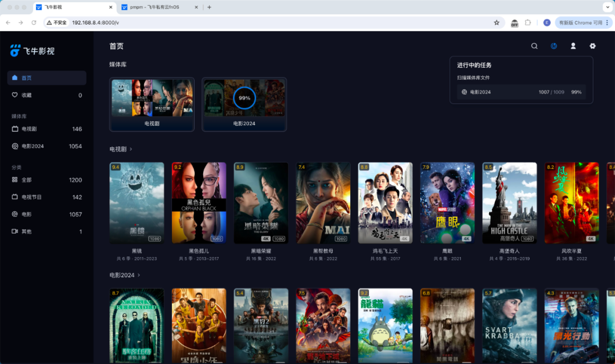Select 电影2024 in the sidebar
This screenshot has height=364, width=615.
coord(46,146)
